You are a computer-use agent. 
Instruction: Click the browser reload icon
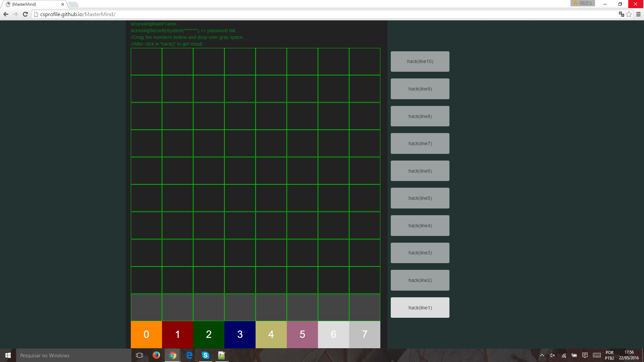pyautogui.click(x=25, y=14)
